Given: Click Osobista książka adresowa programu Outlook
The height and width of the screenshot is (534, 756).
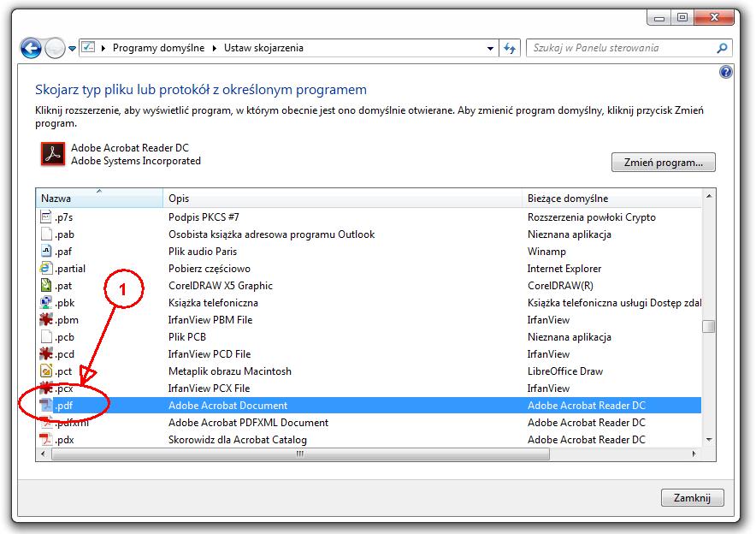Looking at the screenshot, I should click(271, 234).
